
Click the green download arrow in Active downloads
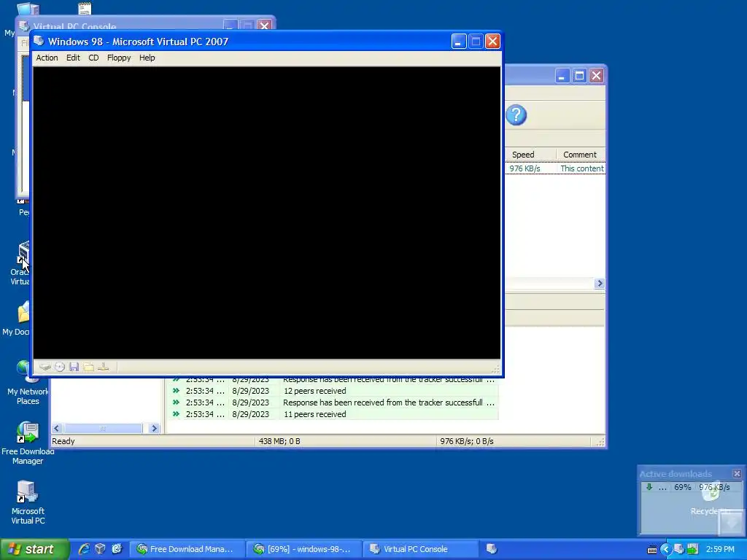(x=649, y=487)
